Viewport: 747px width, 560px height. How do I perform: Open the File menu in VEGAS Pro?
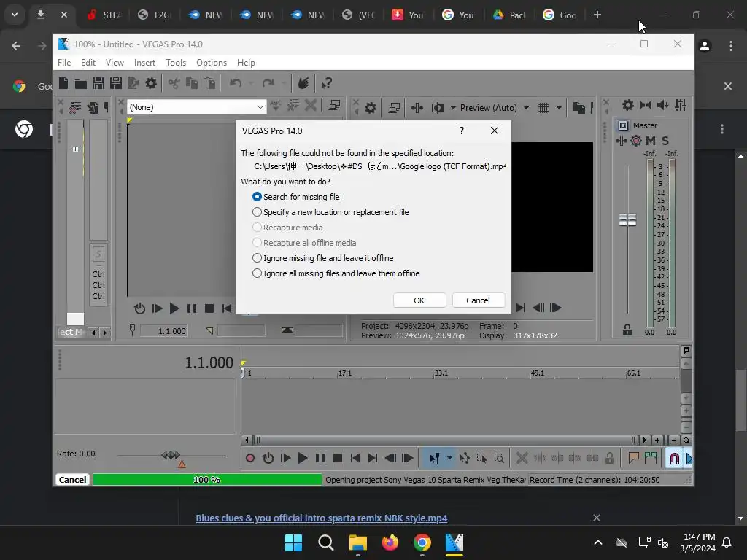[64, 63]
